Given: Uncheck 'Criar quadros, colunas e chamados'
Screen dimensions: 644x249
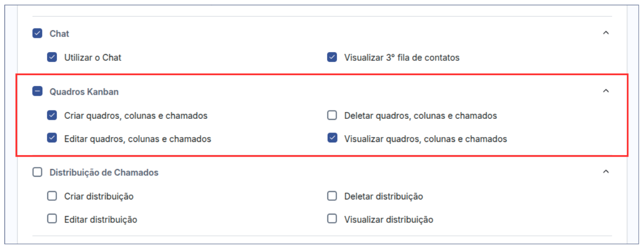Looking at the screenshot, I should (52, 115).
